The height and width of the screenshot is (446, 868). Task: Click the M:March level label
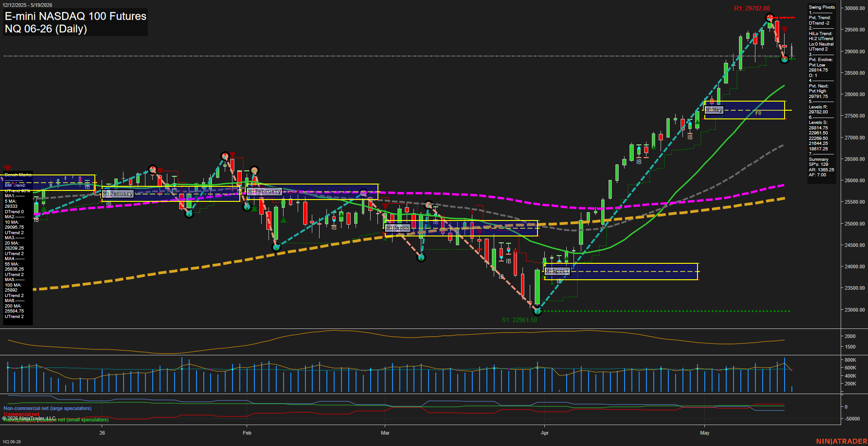pos(398,228)
